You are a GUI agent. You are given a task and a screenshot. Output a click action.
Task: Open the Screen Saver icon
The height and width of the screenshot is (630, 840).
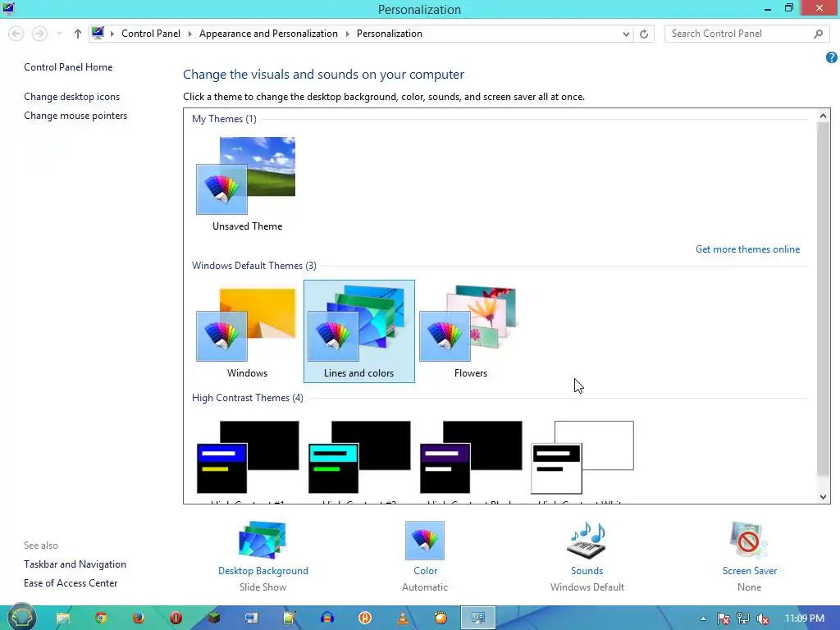[x=749, y=540]
